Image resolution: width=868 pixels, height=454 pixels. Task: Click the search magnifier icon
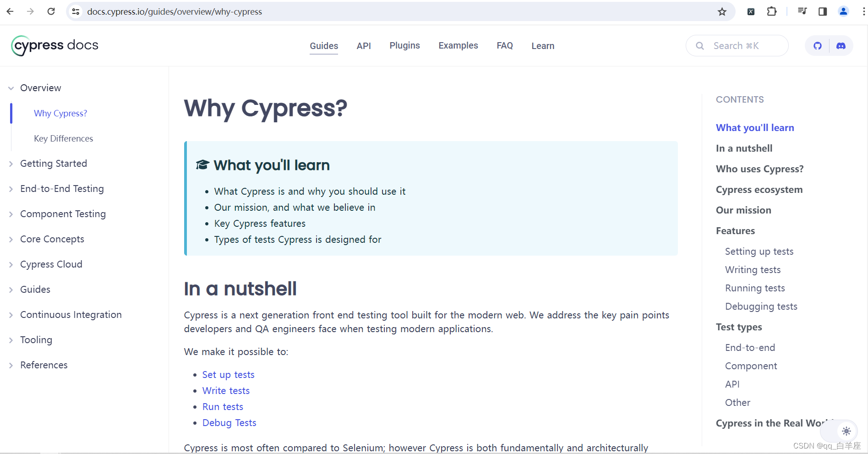pos(700,46)
